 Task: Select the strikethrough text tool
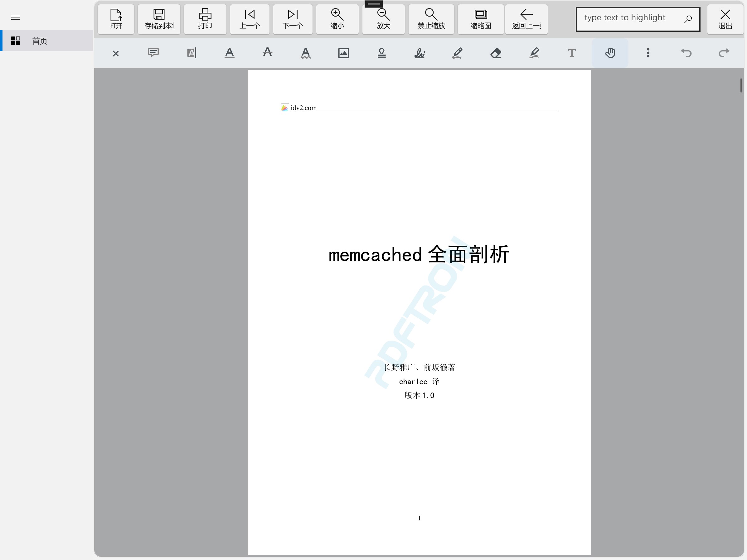[268, 53]
